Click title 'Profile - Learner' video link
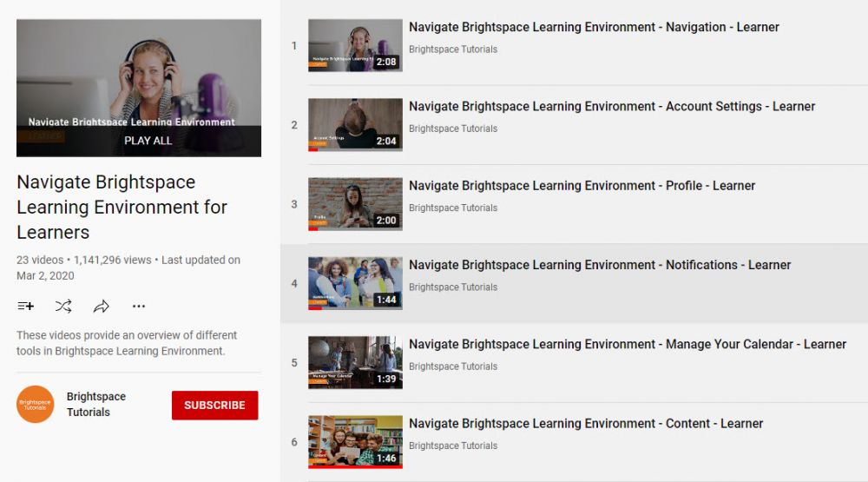This screenshot has height=482, width=868. point(582,186)
